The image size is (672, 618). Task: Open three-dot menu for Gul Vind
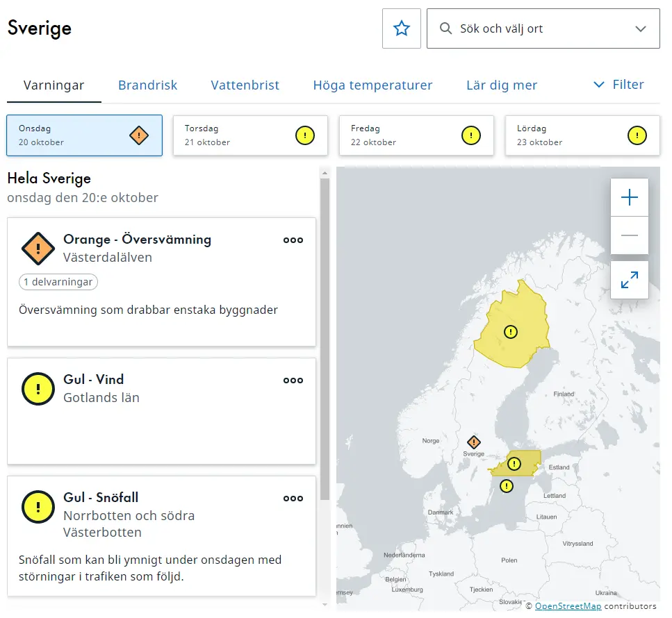tap(293, 380)
